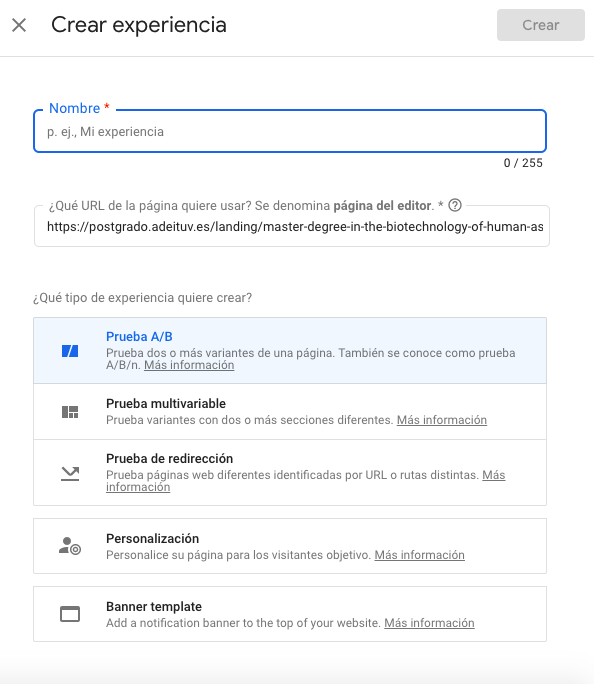Click the Personalización person-target icon

70,546
